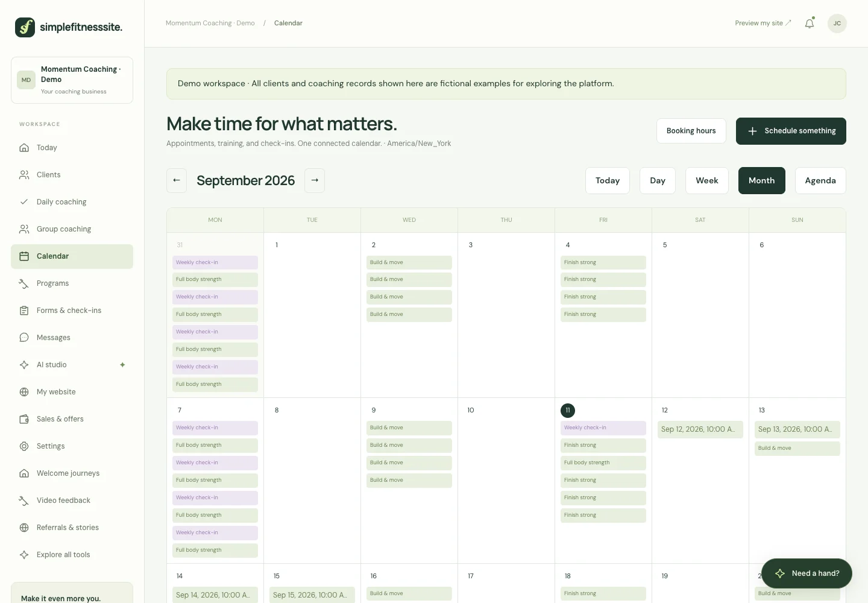Click the Explore all tools sparkle icon

(x=24, y=555)
